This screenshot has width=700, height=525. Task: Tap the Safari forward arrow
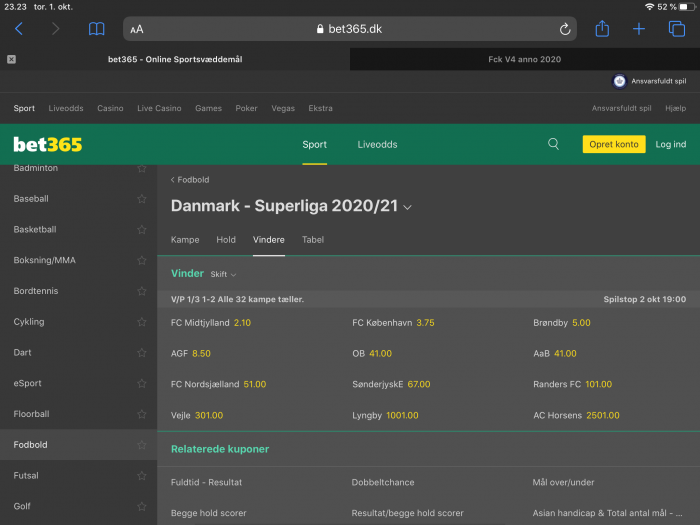pyautogui.click(x=55, y=29)
